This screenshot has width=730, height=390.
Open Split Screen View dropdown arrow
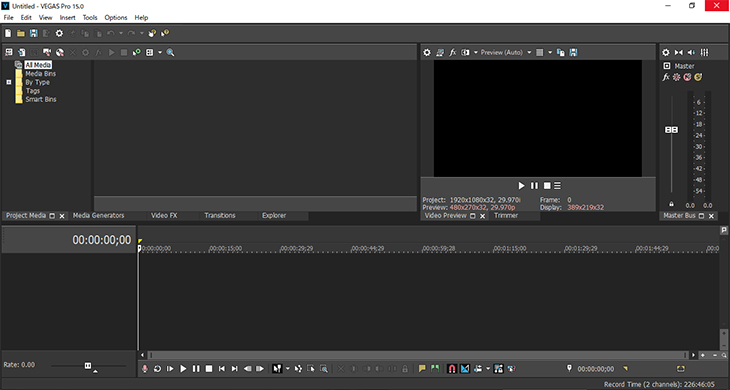(x=475, y=53)
